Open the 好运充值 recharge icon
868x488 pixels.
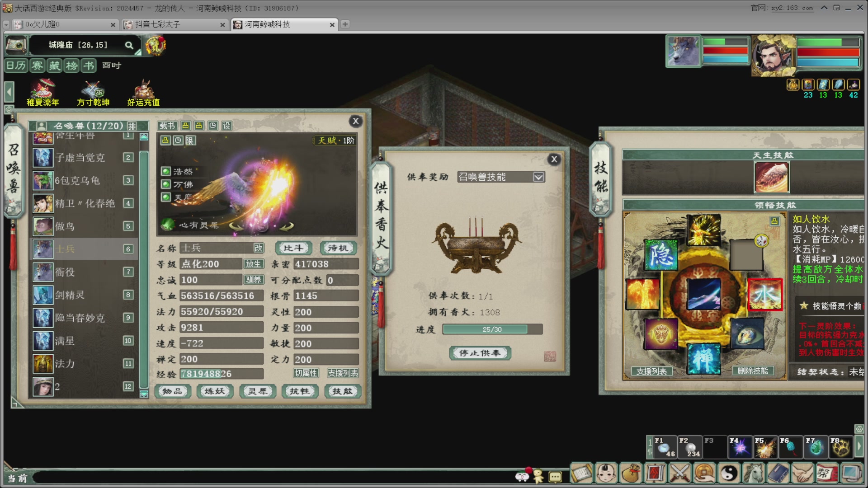tap(143, 93)
